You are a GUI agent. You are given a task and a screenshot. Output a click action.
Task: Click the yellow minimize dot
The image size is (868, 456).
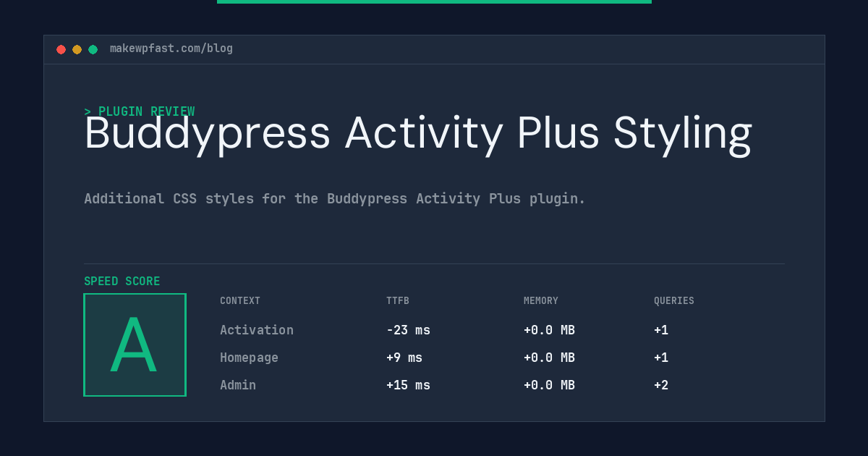[77, 49]
